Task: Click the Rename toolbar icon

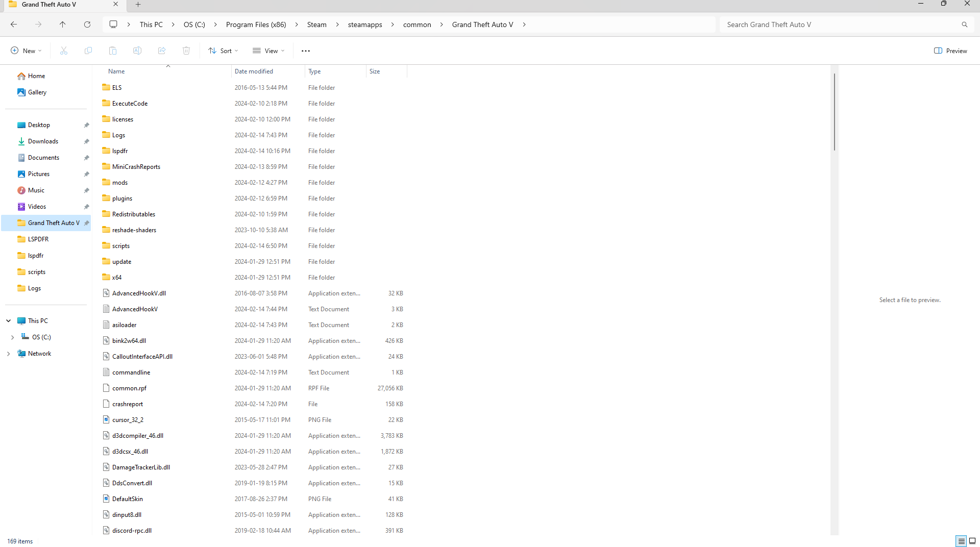Action: [x=137, y=51]
